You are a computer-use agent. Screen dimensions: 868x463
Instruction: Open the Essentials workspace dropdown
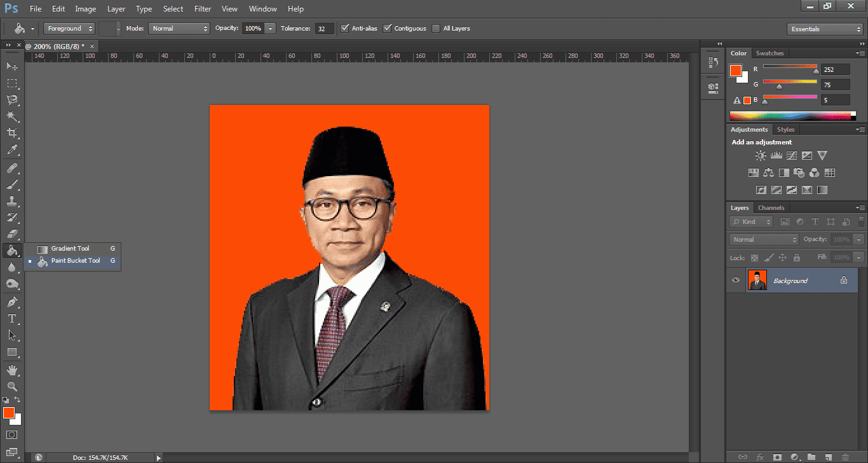coord(824,29)
